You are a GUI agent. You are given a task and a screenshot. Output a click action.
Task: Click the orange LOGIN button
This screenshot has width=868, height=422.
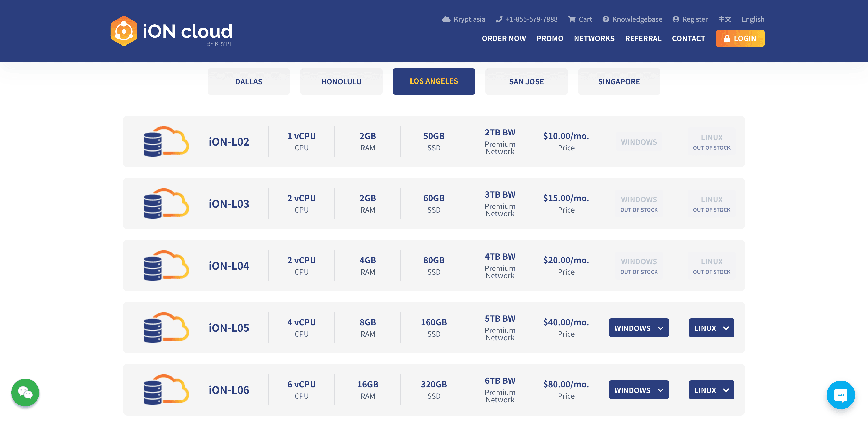(x=740, y=39)
